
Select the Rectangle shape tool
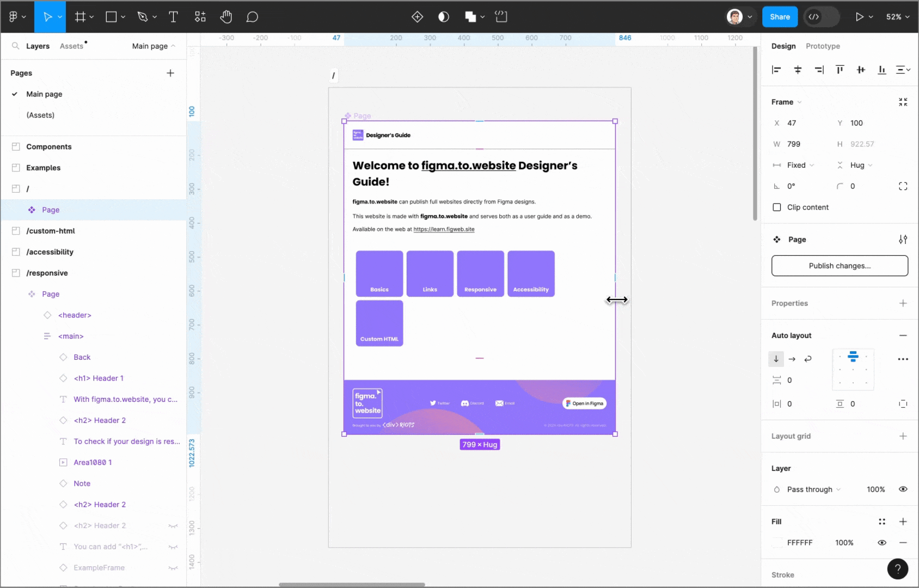coord(111,17)
